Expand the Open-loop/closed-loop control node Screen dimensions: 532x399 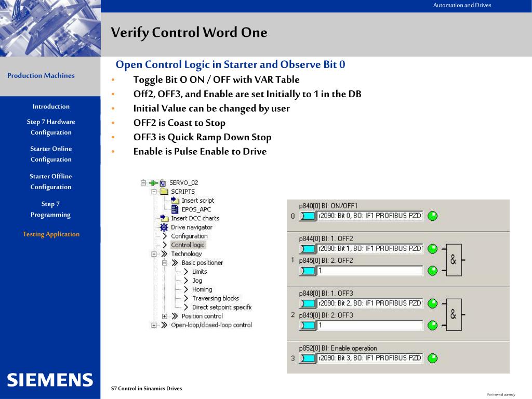tap(154, 325)
